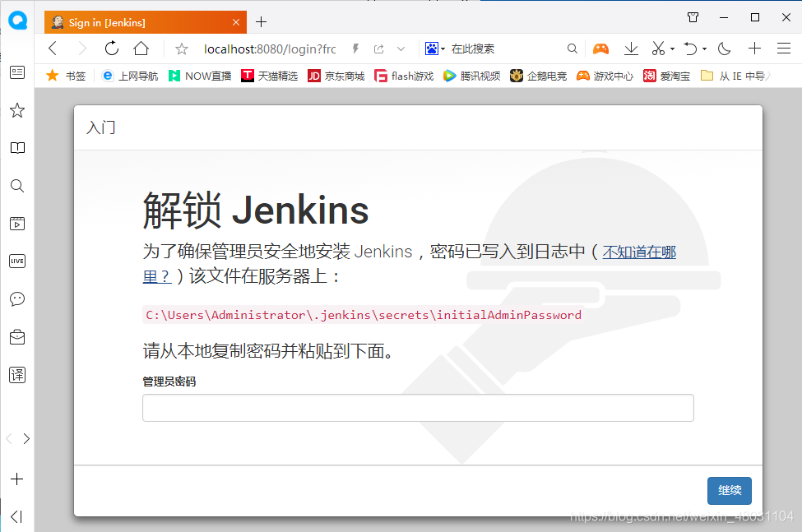This screenshot has height=532, width=802.
Task: Open the 天猫精选 bookmark
Action: click(270, 76)
